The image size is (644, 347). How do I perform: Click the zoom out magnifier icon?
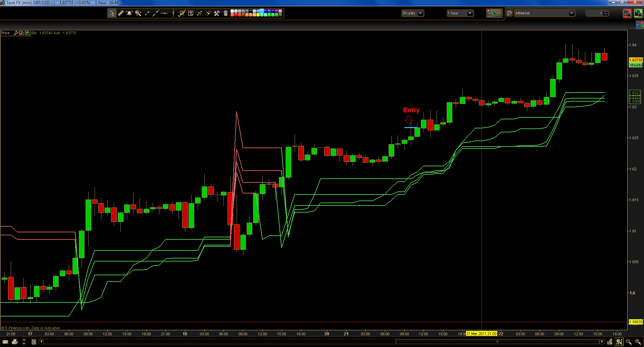[629, 342]
